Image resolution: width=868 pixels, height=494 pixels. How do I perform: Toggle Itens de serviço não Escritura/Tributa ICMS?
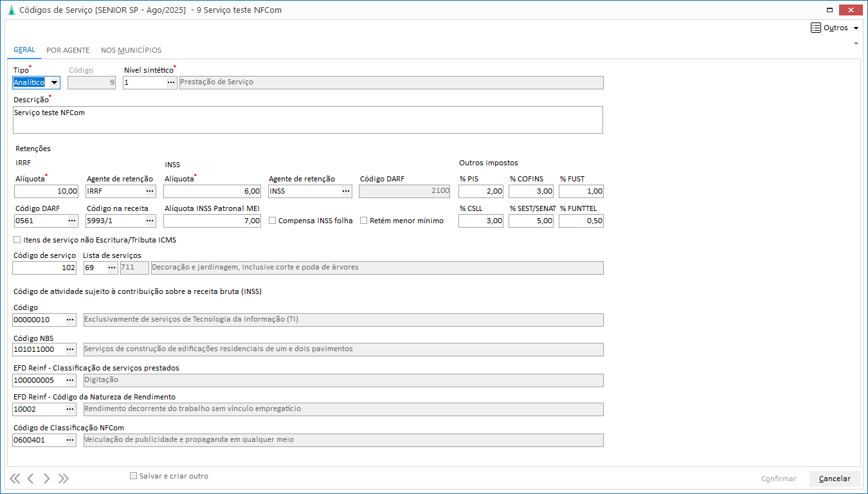tap(17, 240)
